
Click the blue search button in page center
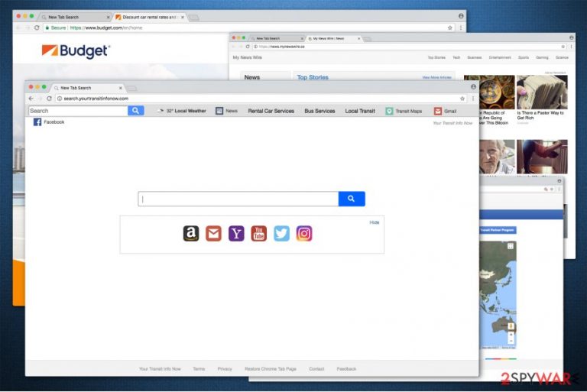click(352, 199)
